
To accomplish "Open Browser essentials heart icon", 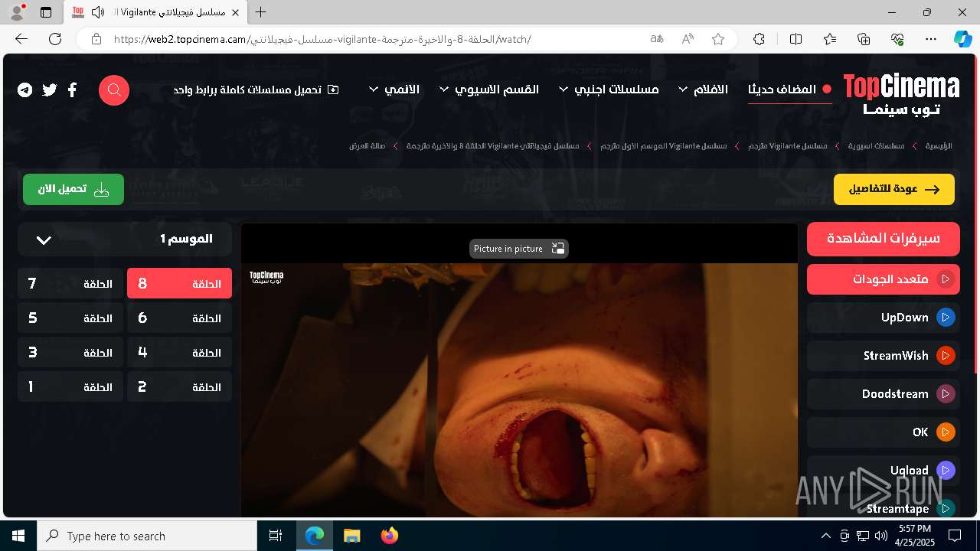I will [x=897, y=39].
